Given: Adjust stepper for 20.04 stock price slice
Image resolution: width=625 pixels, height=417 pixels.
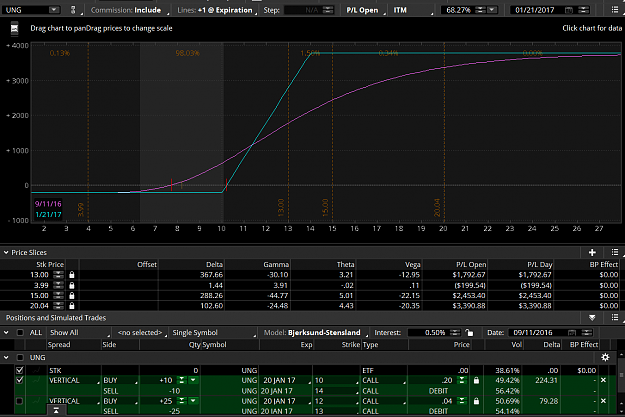Looking at the screenshot, I should pos(58,306).
